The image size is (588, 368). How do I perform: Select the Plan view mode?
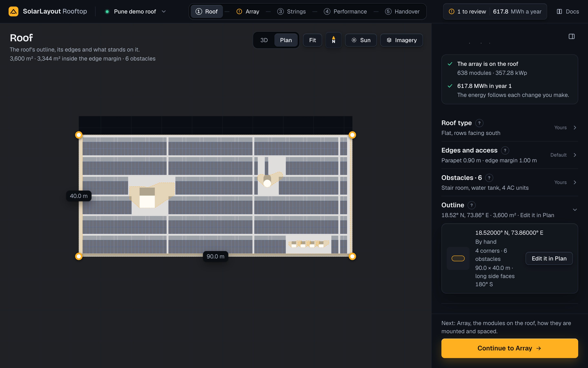tap(286, 40)
